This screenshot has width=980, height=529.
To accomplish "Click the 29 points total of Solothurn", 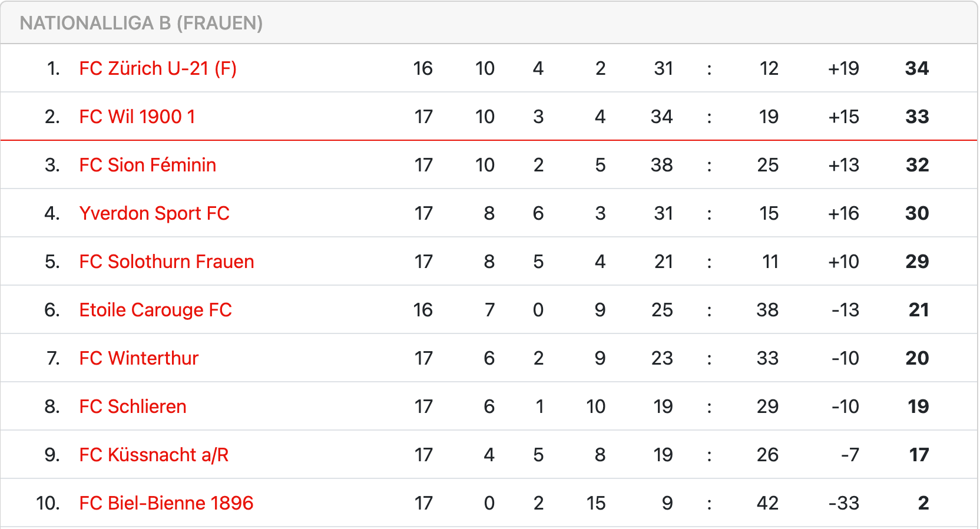I will click(917, 262).
